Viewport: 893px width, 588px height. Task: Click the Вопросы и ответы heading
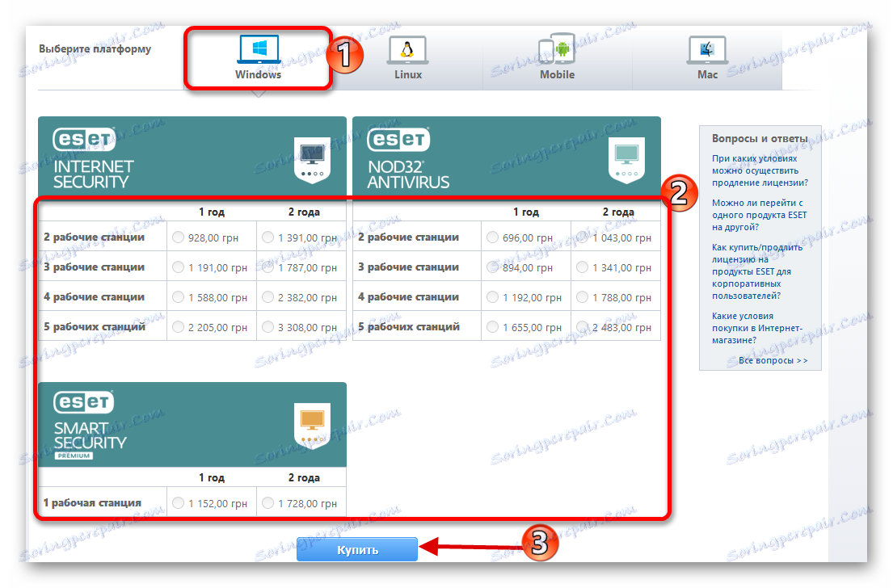[x=760, y=138]
